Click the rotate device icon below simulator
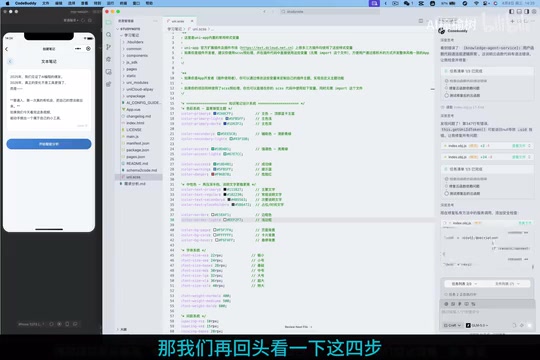The height and width of the screenshot is (360, 540). click(x=67, y=324)
